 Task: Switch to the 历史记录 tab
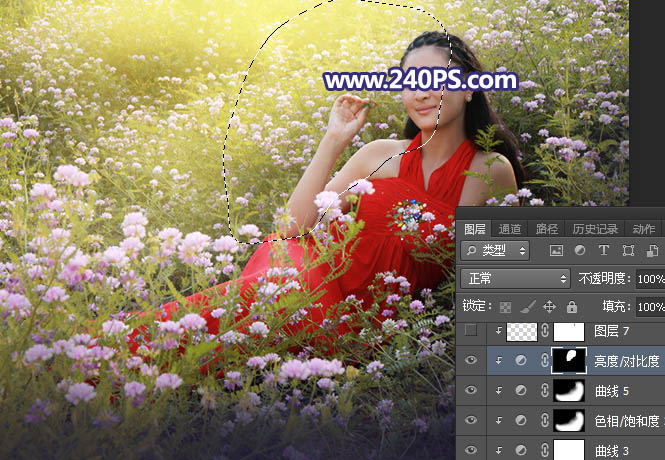tap(593, 228)
